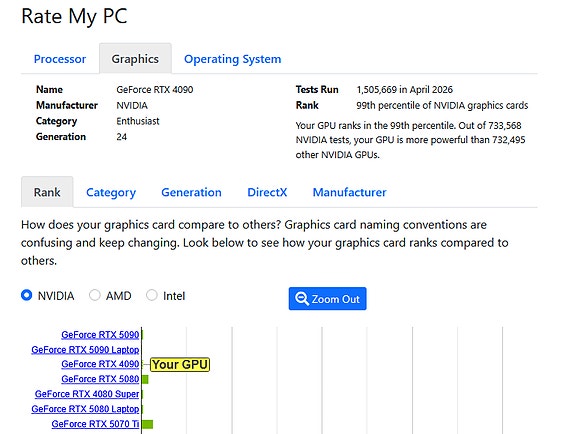Open the DirectX tab

click(267, 192)
